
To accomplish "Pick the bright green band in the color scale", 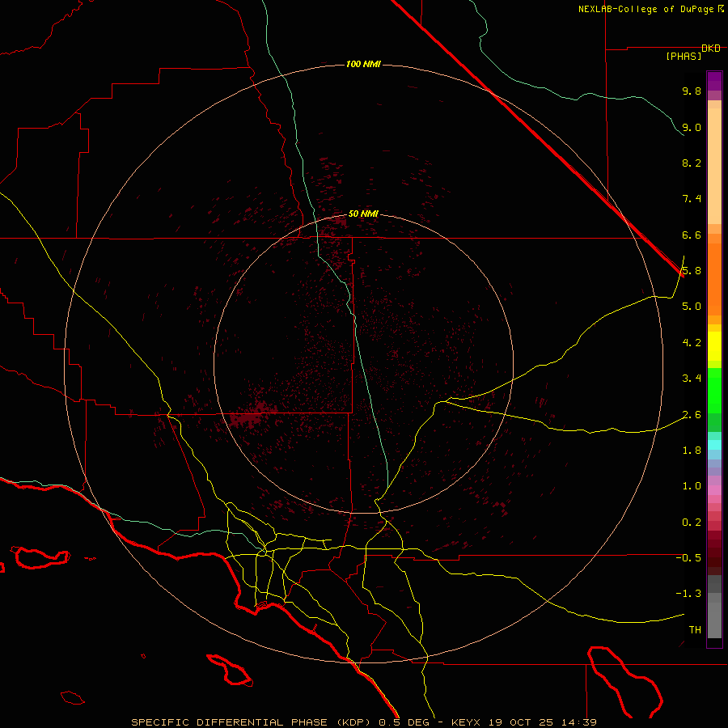I will pos(714,391).
